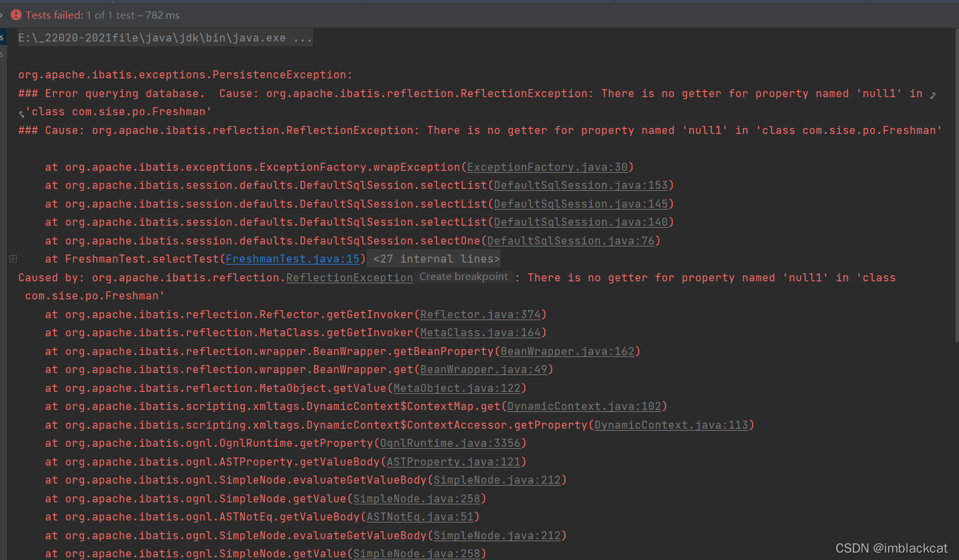
Task: Open SimpleNode.java:212 link just under the ASTNotEq line
Action: [x=497, y=535]
